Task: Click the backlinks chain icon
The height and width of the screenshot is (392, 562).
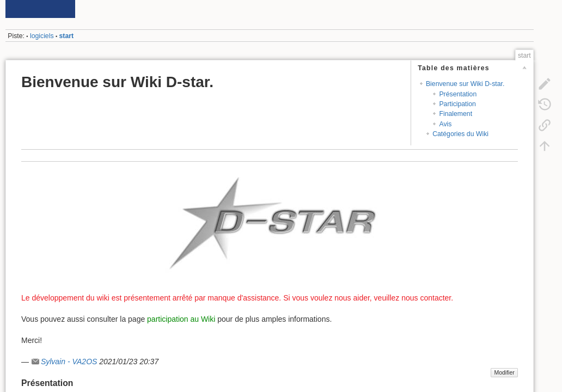Action: [x=545, y=125]
